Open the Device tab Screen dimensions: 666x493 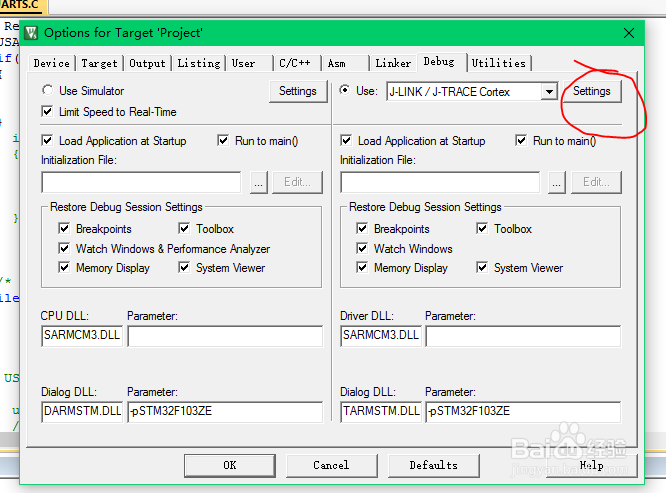[52, 63]
